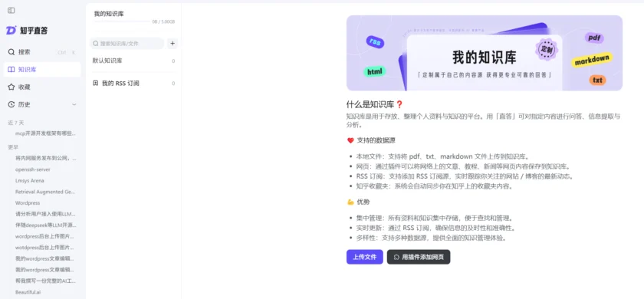
Task: Click the 上传文件 button
Action: (365, 257)
